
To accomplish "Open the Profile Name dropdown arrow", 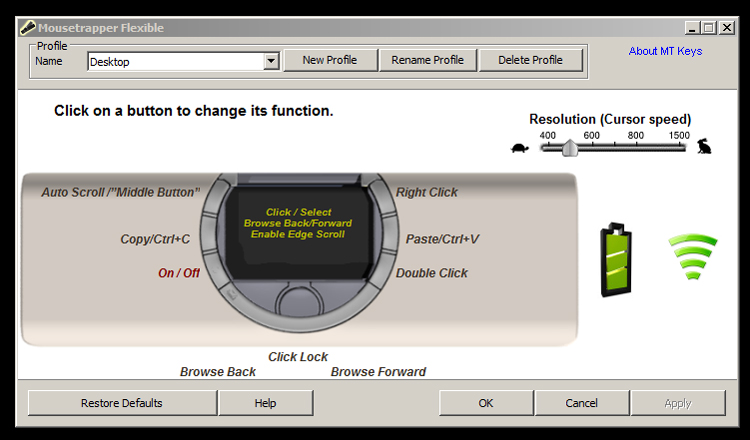I will pyautogui.click(x=271, y=61).
